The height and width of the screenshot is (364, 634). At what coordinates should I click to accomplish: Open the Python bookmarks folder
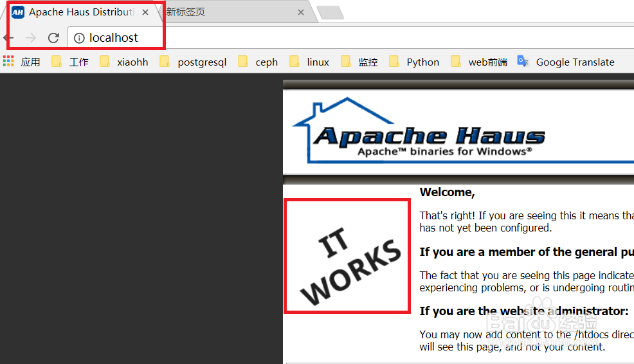tap(414, 62)
